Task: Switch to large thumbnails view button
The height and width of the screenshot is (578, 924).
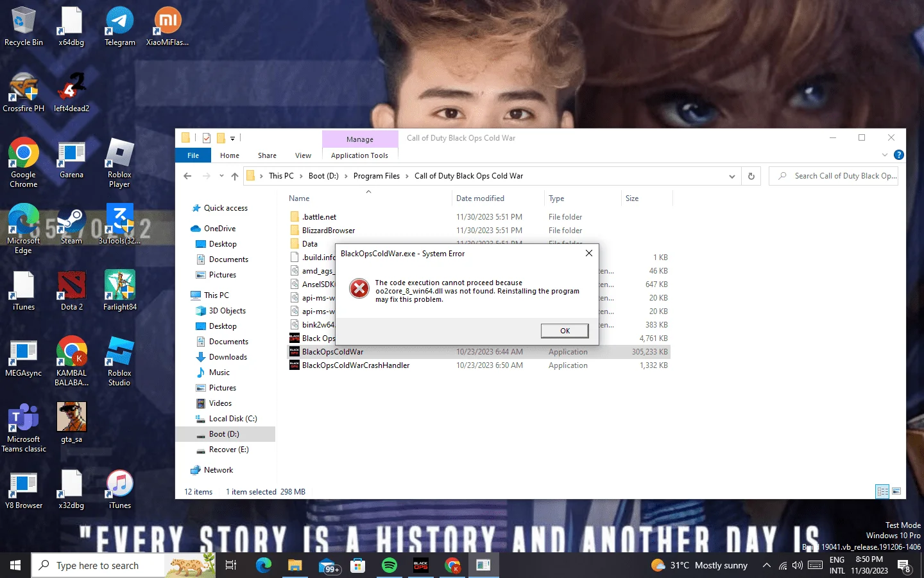Action: click(x=896, y=491)
